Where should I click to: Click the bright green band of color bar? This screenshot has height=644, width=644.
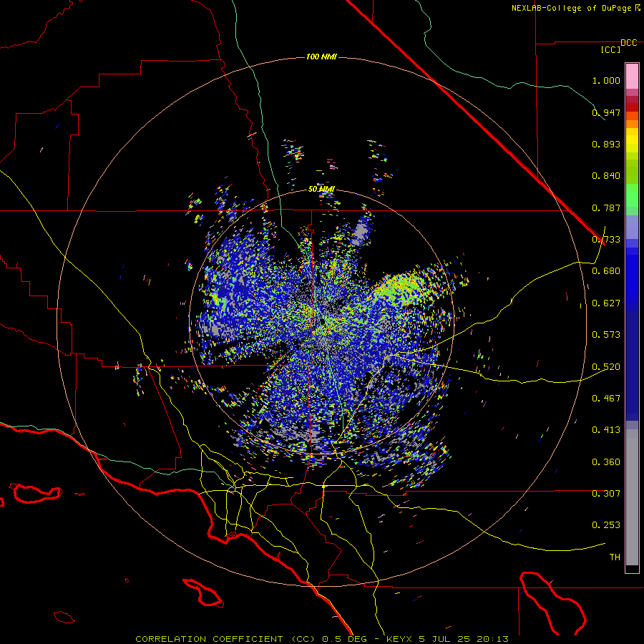click(632, 195)
